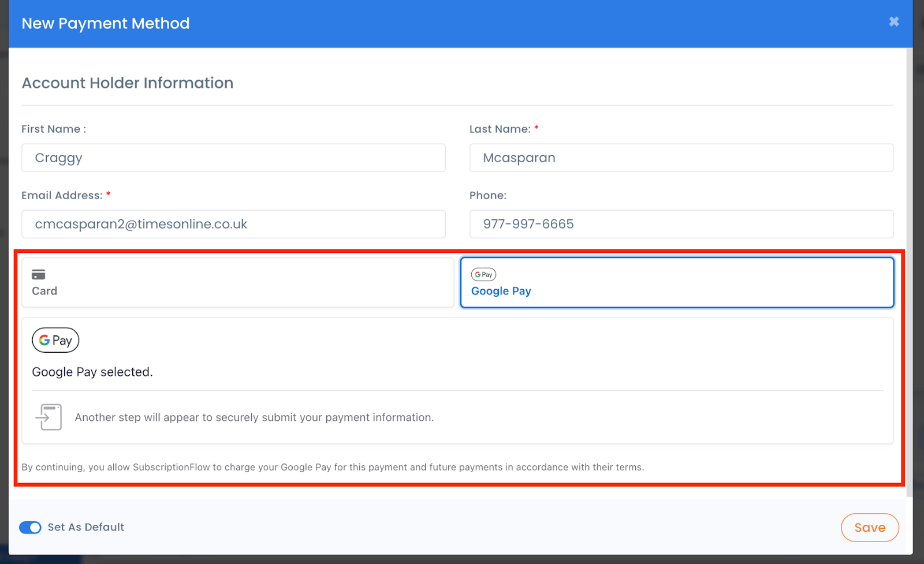This screenshot has height=564, width=924.
Task: Click the 'Another step will appear' message
Action: (254, 417)
